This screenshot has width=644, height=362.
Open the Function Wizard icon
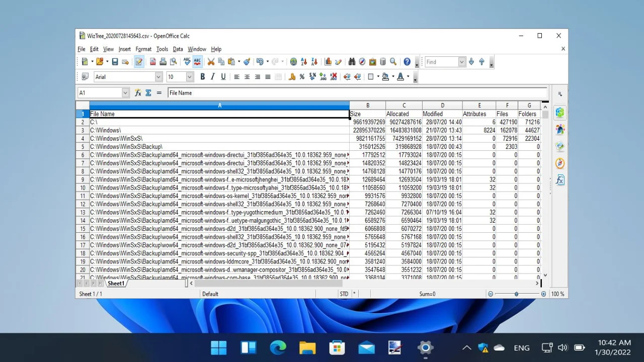(138, 93)
